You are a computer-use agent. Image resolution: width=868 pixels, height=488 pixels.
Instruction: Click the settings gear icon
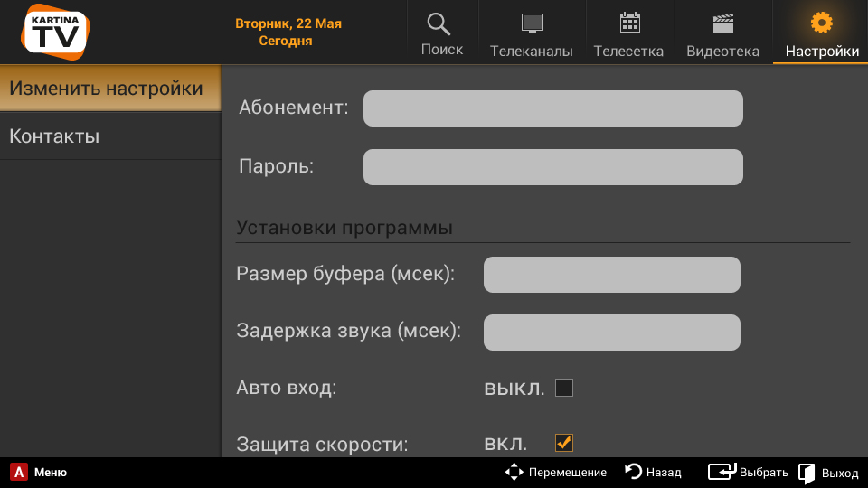click(x=821, y=23)
